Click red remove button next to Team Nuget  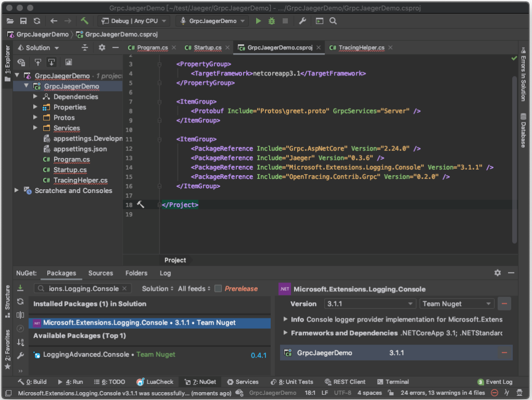click(504, 304)
